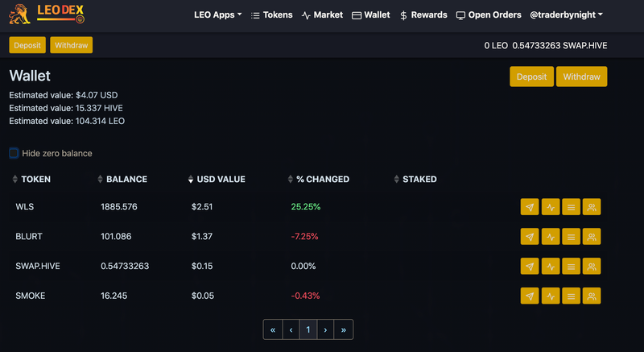Sort table by BALANCE column
The height and width of the screenshot is (352, 644).
(x=122, y=179)
